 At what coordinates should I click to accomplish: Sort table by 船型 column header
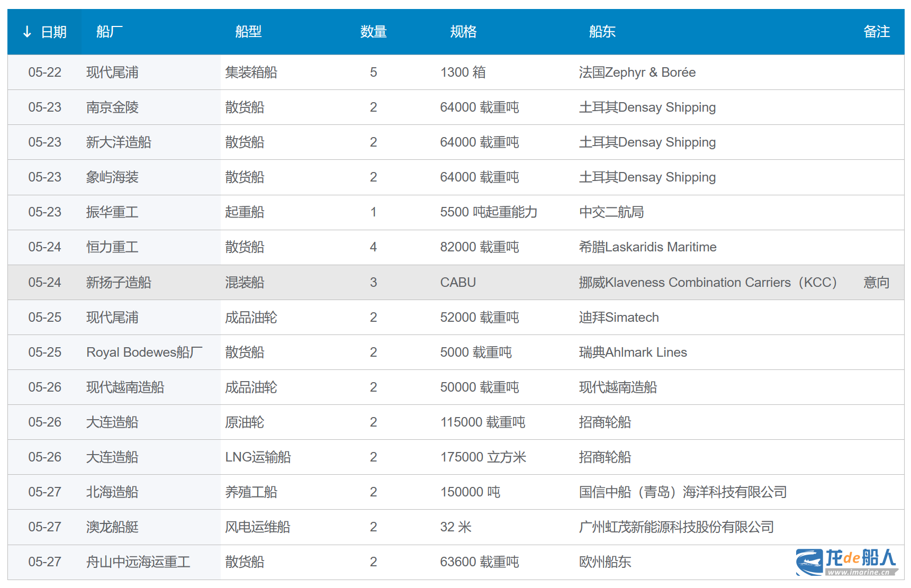pyautogui.click(x=248, y=32)
